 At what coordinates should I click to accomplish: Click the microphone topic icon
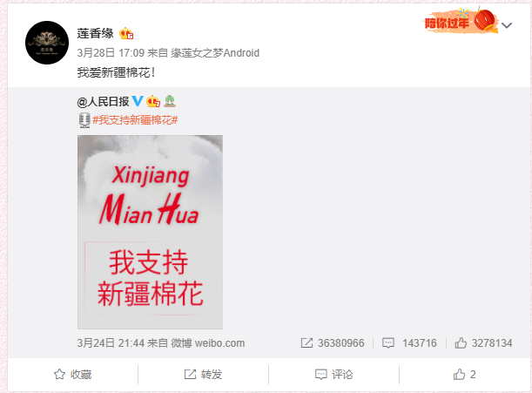pyautogui.click(x=84, y=120)
